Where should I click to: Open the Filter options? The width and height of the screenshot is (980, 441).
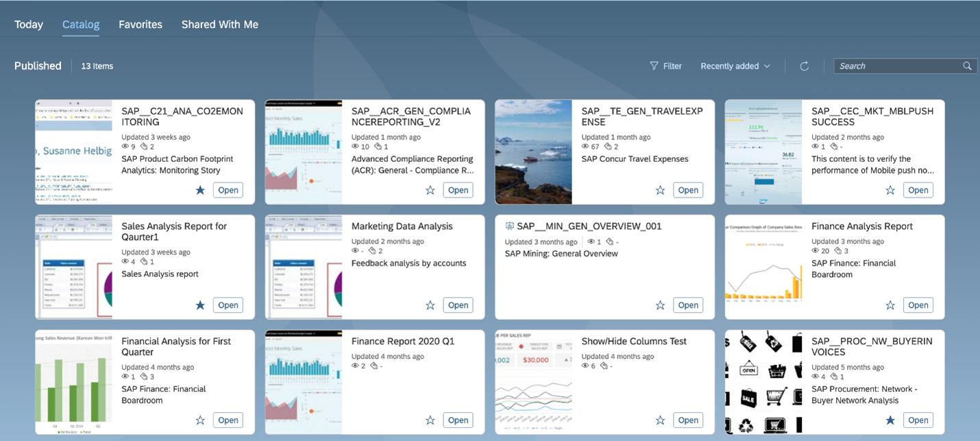coord(665,66)
